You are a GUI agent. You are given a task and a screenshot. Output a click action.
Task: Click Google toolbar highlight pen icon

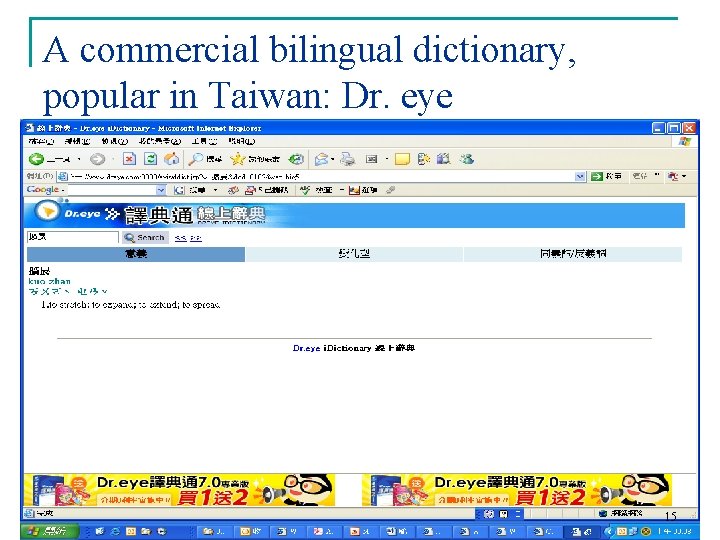(x=390, y=190)
